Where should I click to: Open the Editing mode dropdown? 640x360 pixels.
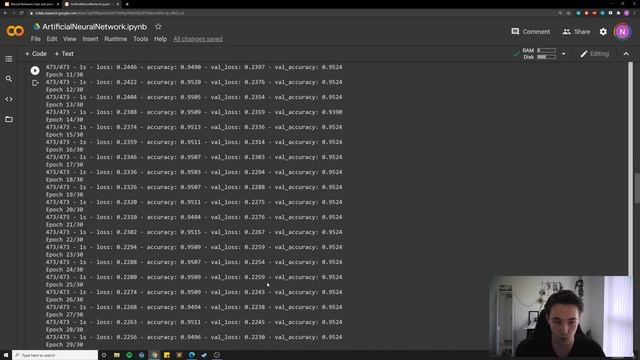tap(595, 53)
